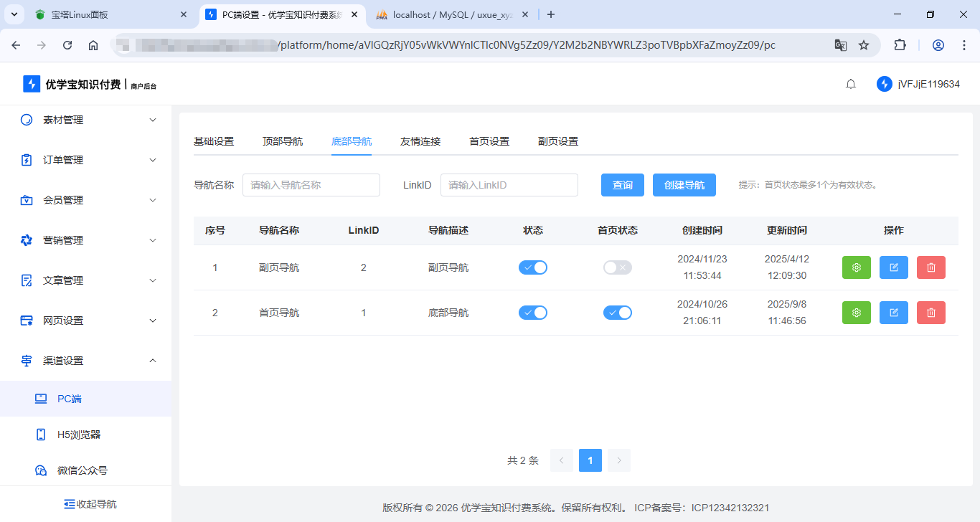980x522 pixels.
Task: Disable 状态 switch for 副页导航
Action: (x=533, y=267)
